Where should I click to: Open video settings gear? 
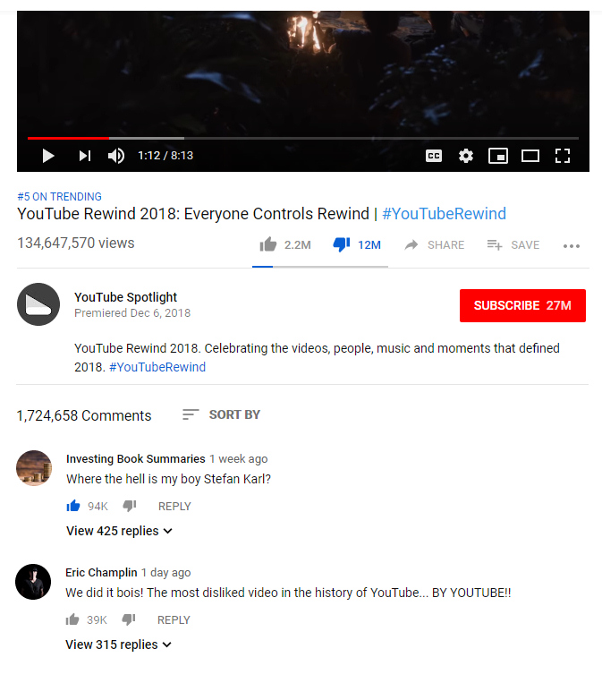tap(466, 156)
